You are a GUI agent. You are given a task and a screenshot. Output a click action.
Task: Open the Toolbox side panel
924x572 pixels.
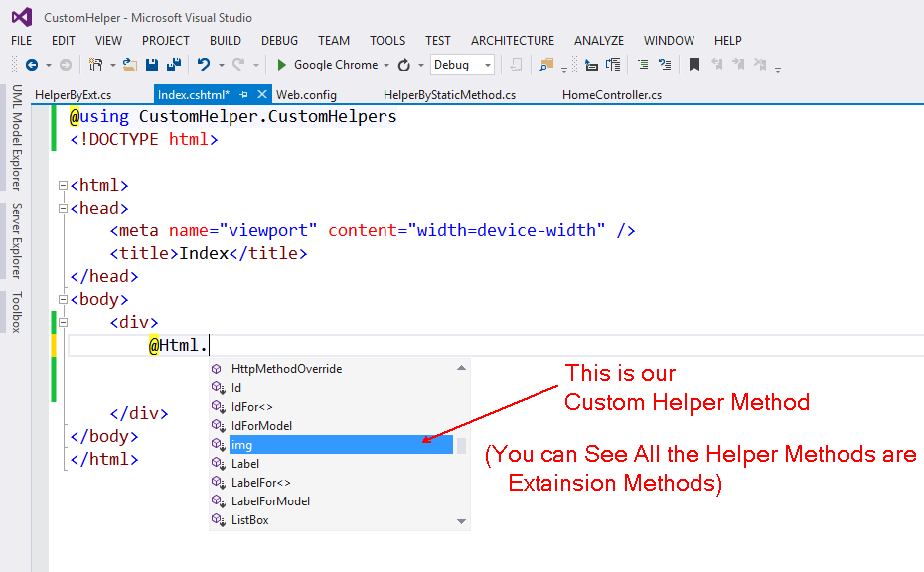tap(16, 312)
